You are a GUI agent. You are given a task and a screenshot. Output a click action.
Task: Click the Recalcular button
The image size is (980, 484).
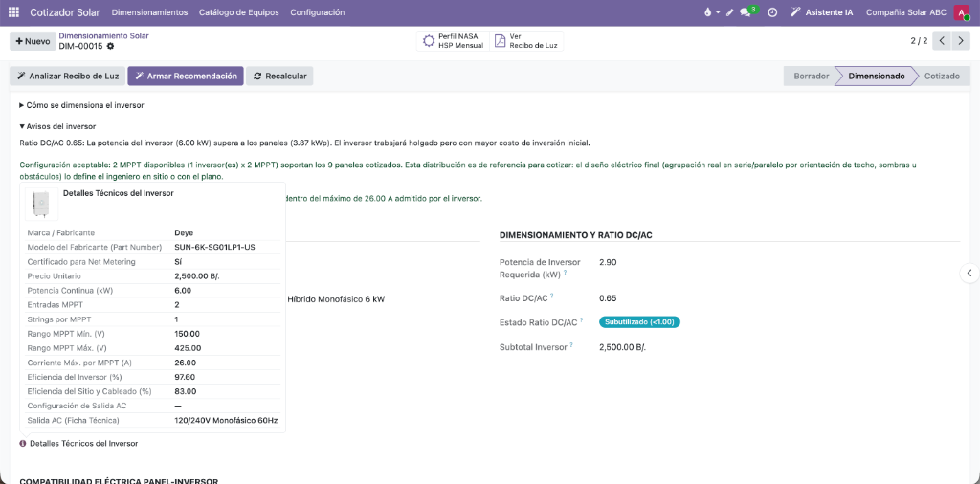click(x=279, y=77)
